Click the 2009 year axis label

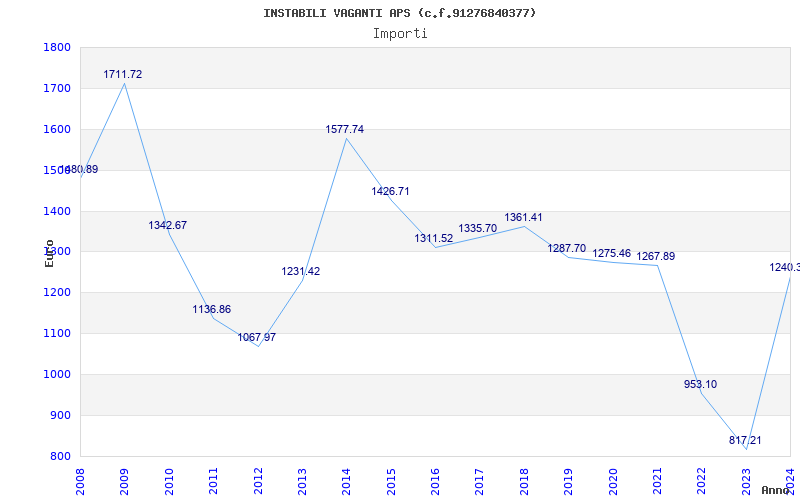point(124,482)
